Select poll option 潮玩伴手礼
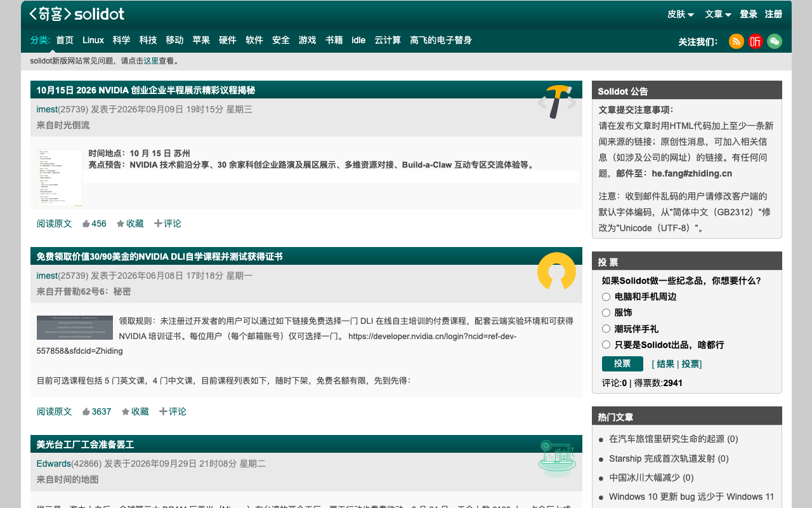812x508 pixels. (606, 329)
